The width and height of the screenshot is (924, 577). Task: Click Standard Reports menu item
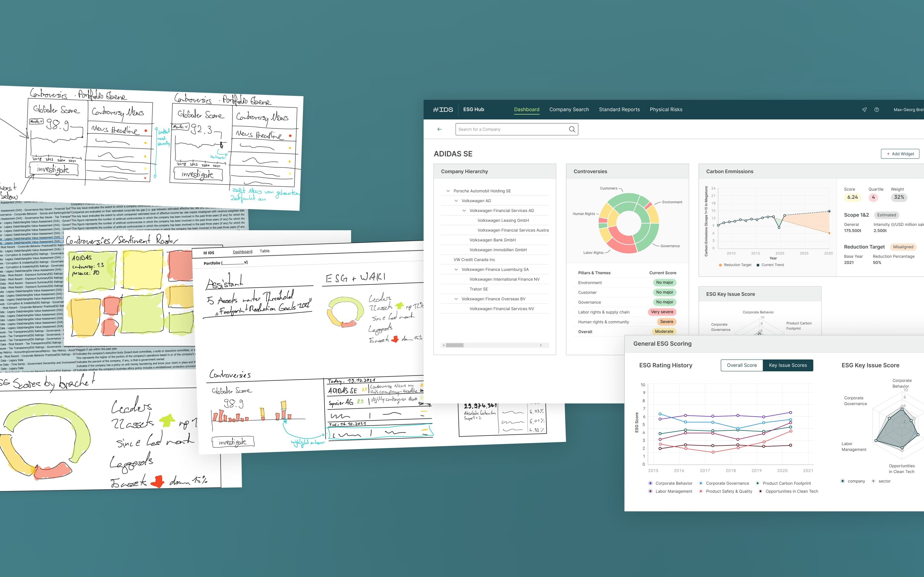click(619, 109)
